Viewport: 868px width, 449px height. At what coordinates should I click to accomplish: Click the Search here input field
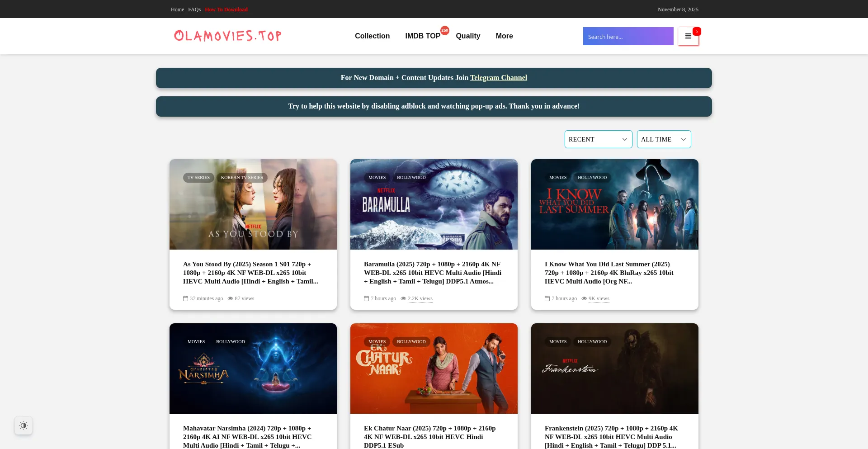(627, 37)
